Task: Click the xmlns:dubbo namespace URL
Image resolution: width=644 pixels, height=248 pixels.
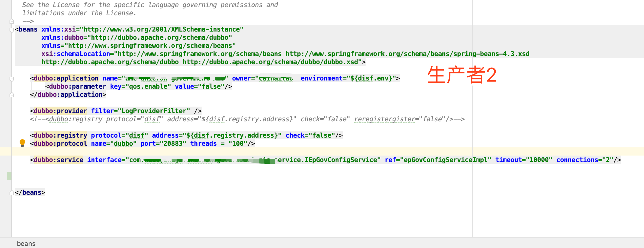Action: (161, 38)
